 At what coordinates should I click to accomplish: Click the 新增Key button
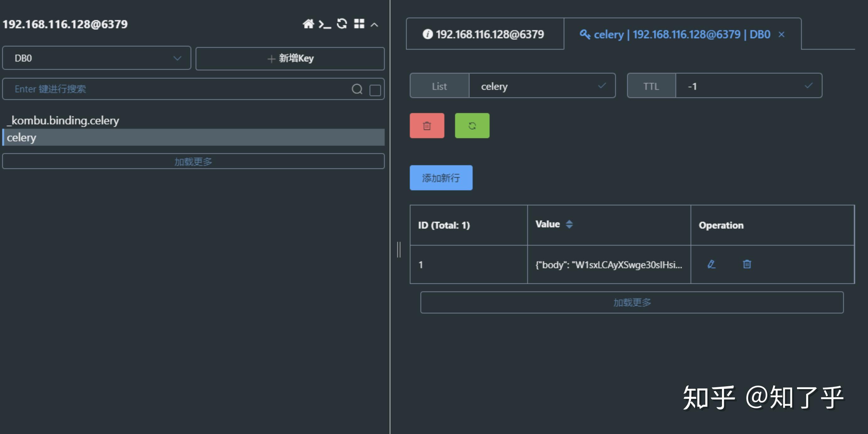pyautogui.click(x=290, y=59)
